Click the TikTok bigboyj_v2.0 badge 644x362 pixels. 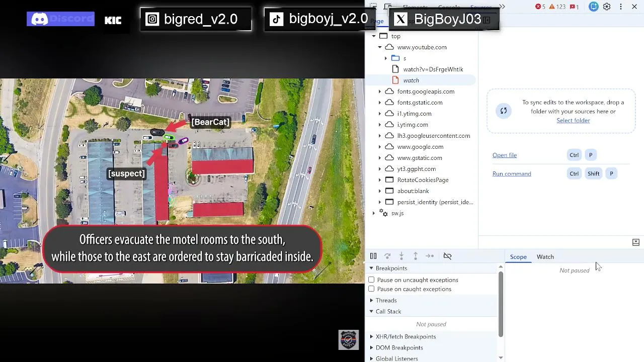pos(319,19)
